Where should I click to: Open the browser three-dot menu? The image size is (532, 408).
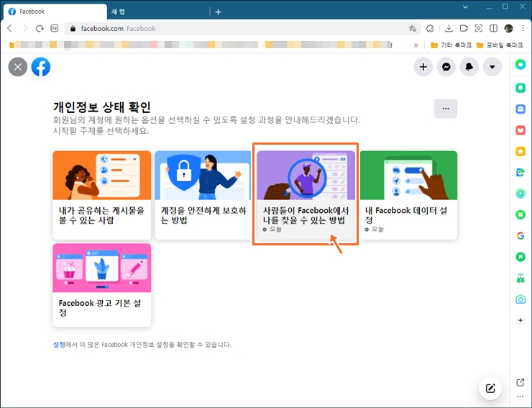[x=523, y=29]
